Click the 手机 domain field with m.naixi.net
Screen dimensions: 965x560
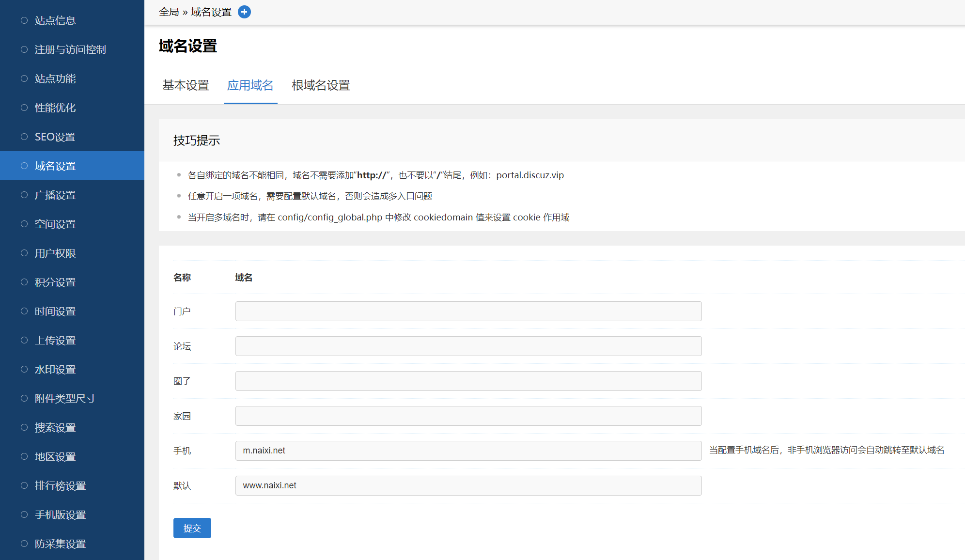(x=468, y=451)
